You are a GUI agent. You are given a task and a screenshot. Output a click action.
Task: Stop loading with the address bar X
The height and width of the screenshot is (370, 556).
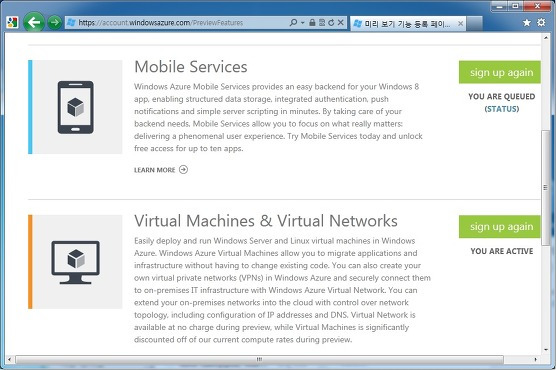(x=340, y=23)
